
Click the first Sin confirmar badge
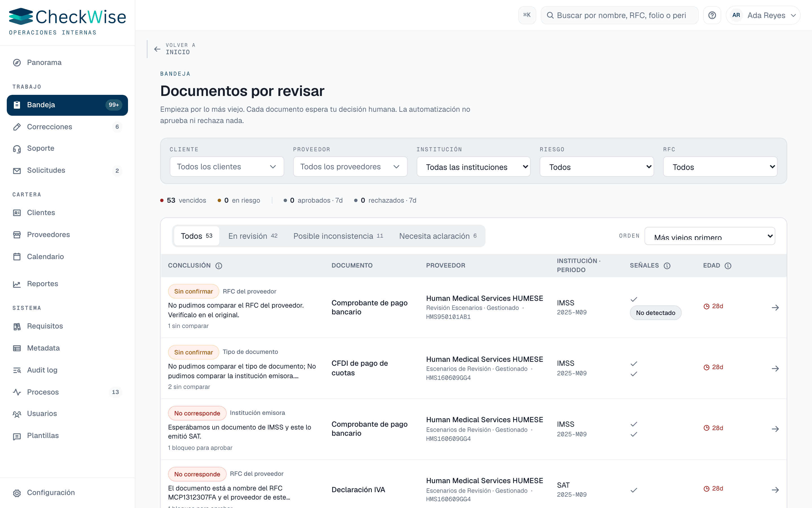click(x=193, y=291)
